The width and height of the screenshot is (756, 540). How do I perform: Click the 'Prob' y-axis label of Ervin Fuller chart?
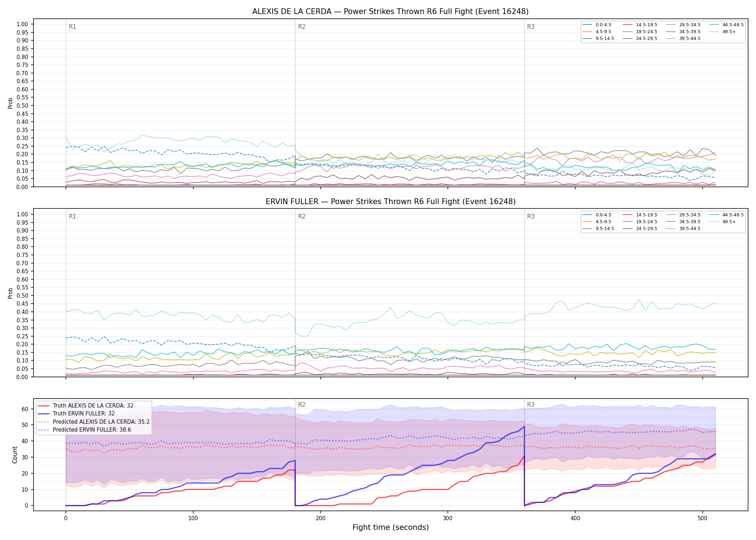coord(10,293)
